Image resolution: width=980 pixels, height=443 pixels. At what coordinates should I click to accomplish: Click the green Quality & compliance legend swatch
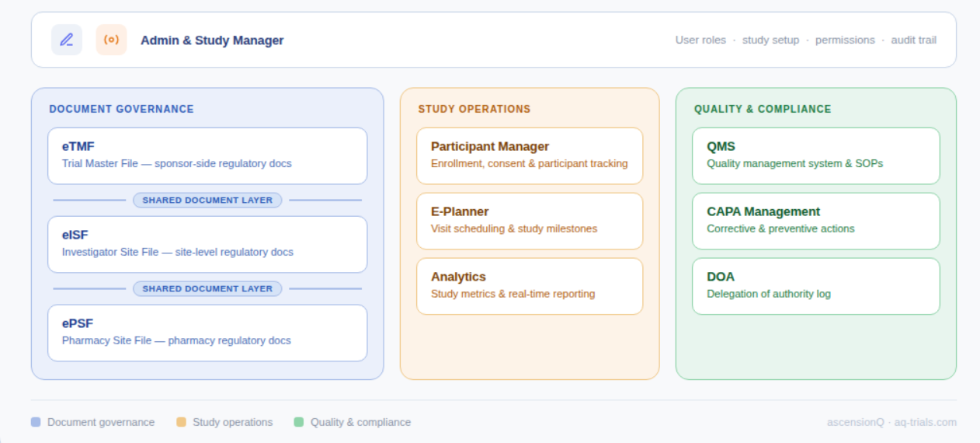299,422
